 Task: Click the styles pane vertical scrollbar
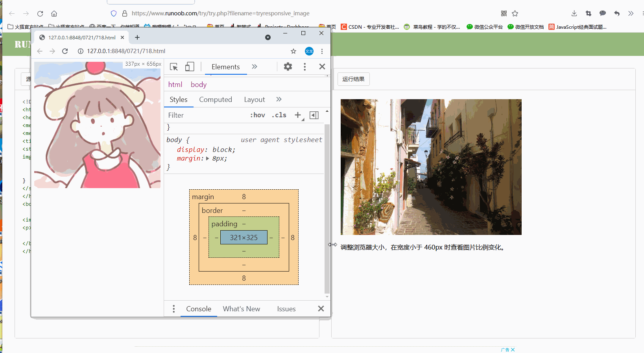tap(327, 209)
